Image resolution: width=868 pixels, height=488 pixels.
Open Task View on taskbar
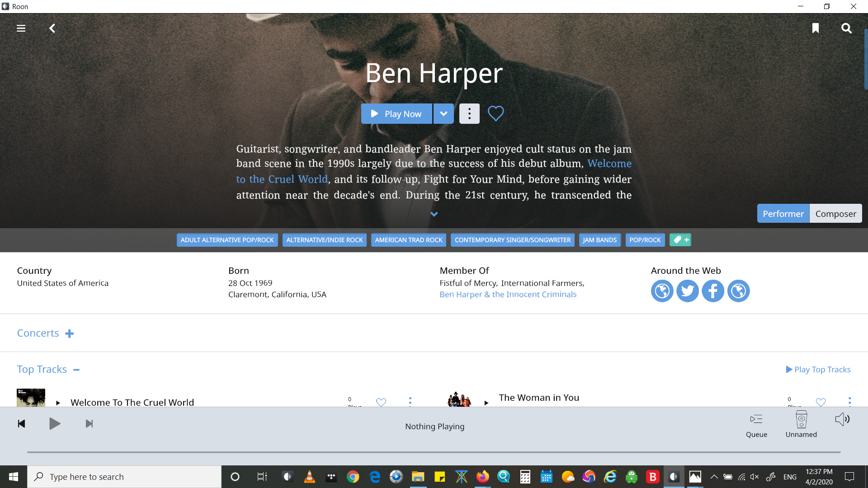pos(262,477)
